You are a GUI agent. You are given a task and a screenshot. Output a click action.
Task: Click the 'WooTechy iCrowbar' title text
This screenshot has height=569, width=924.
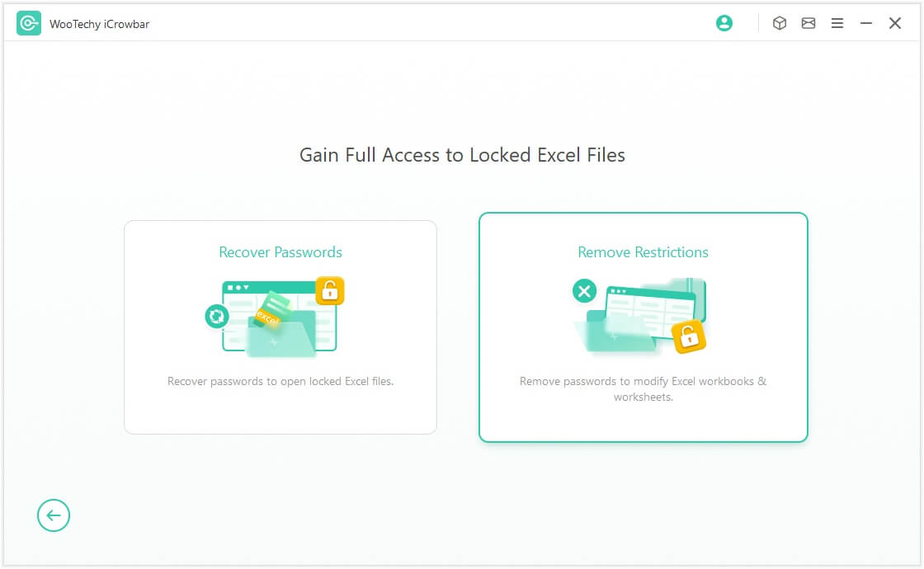coord(100,24)
